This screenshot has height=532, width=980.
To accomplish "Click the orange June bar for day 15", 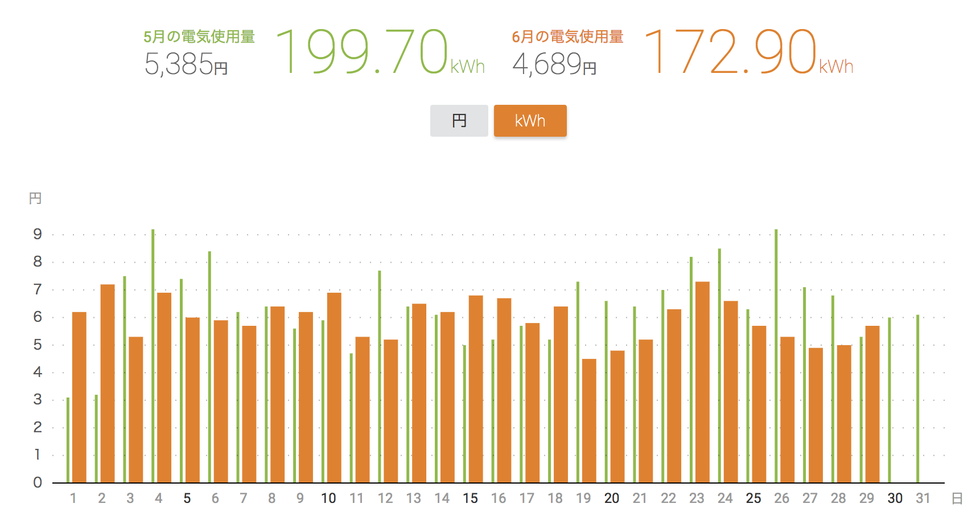I will pyautogui.click(x=476, y=389).
